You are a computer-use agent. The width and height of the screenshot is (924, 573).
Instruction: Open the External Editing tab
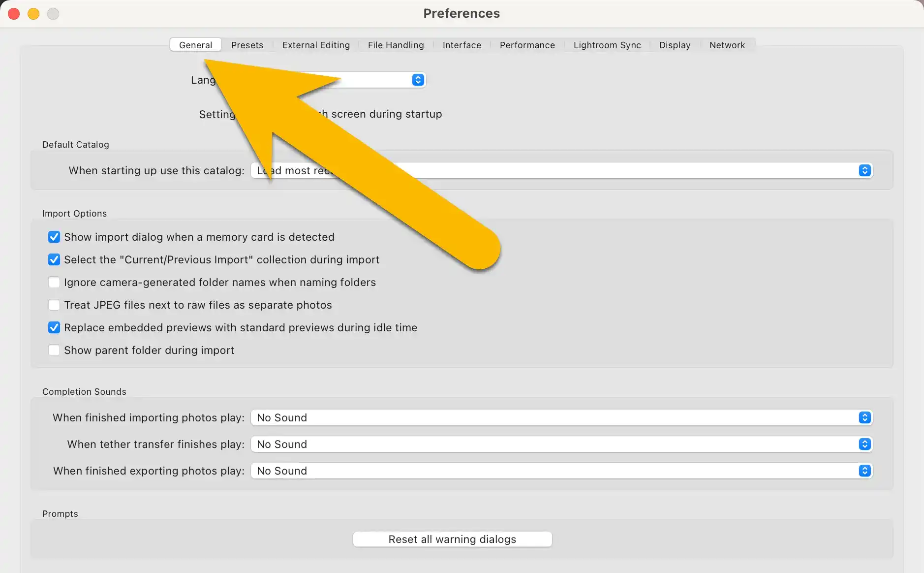[316, 45]
